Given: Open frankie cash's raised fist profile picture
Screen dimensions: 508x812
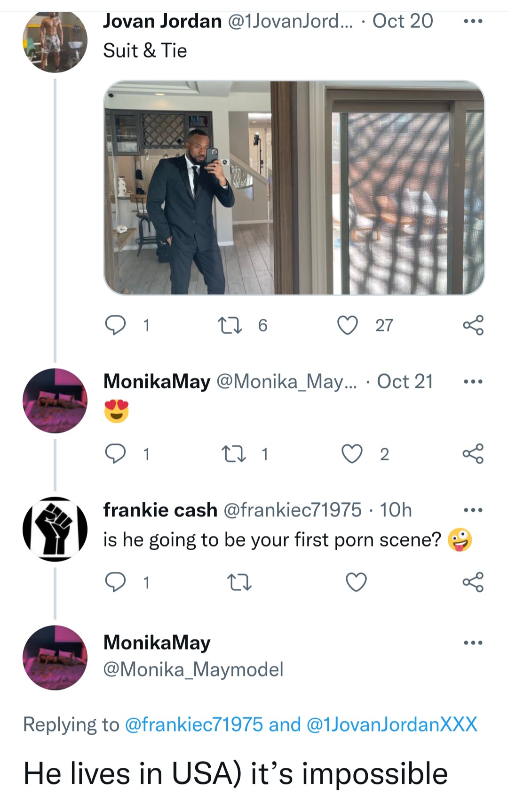Looking at the screenshot, I should click(x=55, y=529).
